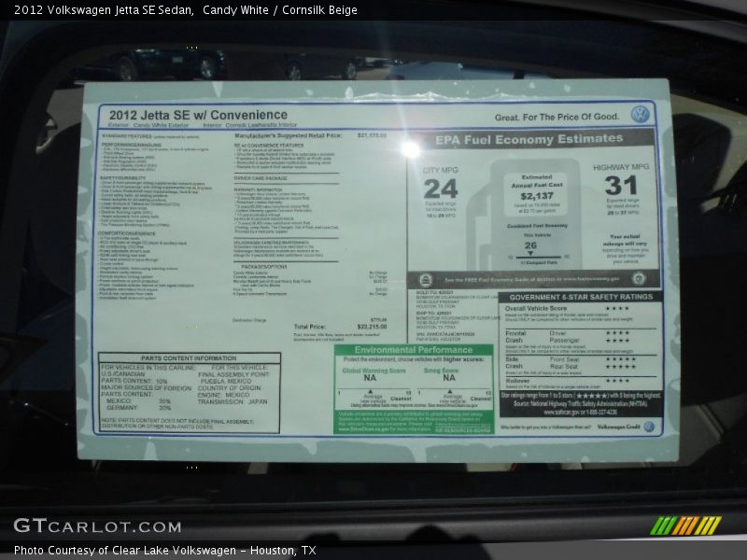
Task: Click the 'COMFORT/CONVENIENCE' section heading
Action: click(x=127, y=233)
